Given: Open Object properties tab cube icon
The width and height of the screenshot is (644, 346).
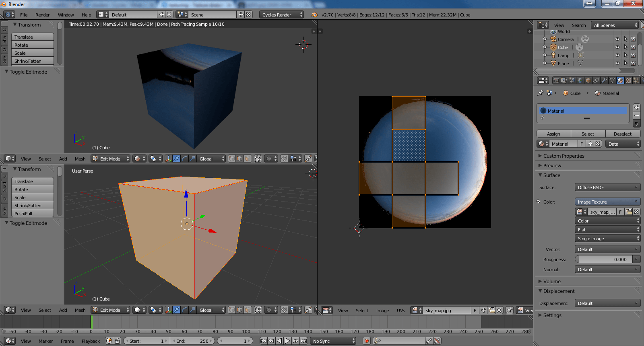Looking at the screenshot, I should coord(588,80).
